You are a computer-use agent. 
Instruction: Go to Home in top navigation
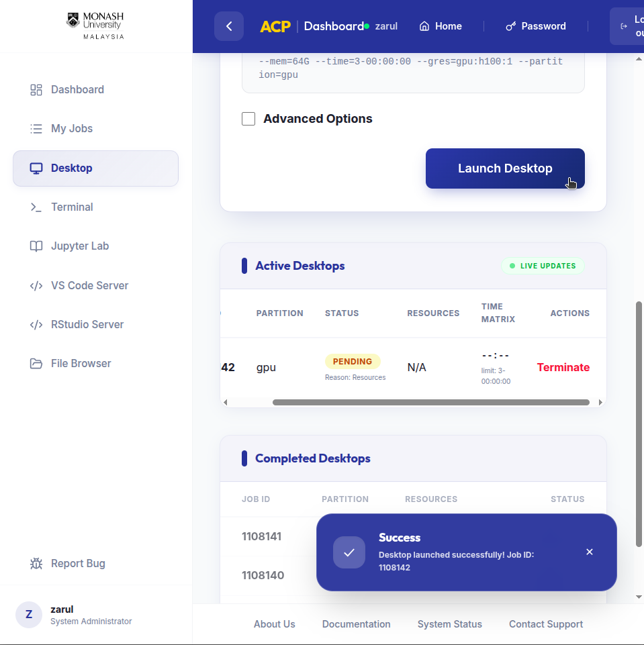pyautogui.click(x=441, y=26)
